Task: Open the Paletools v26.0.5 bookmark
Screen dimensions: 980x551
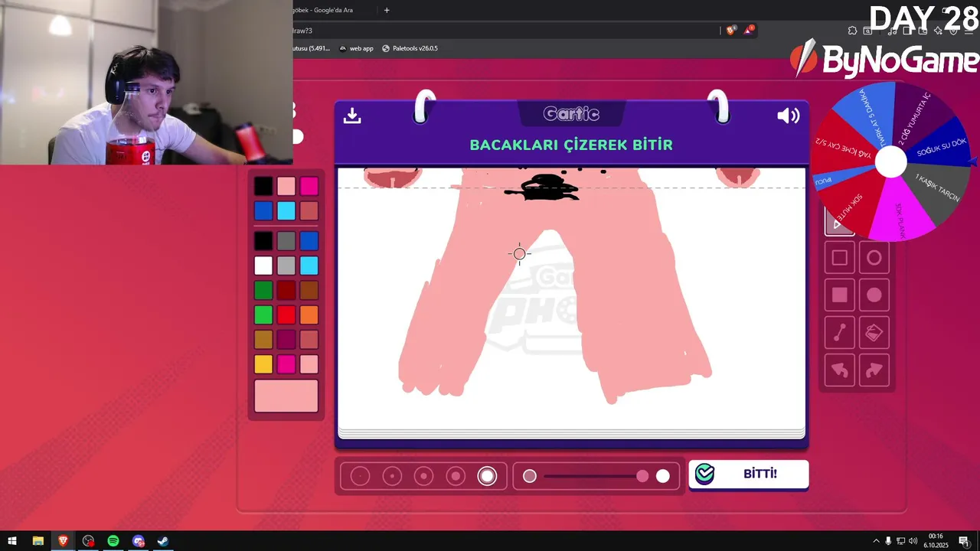Action: coord(410,48)
